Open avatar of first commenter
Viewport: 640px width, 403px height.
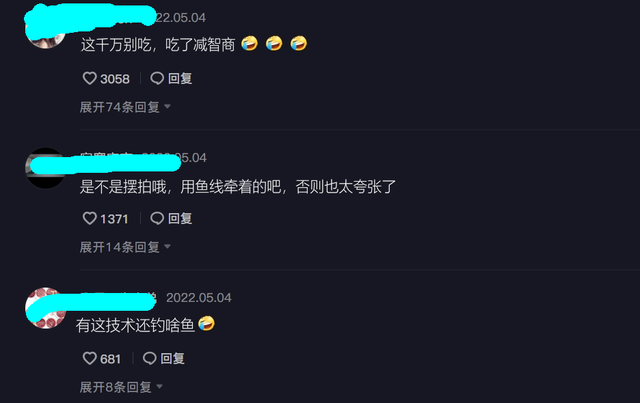pyautogui.click(x=46, y=29)
